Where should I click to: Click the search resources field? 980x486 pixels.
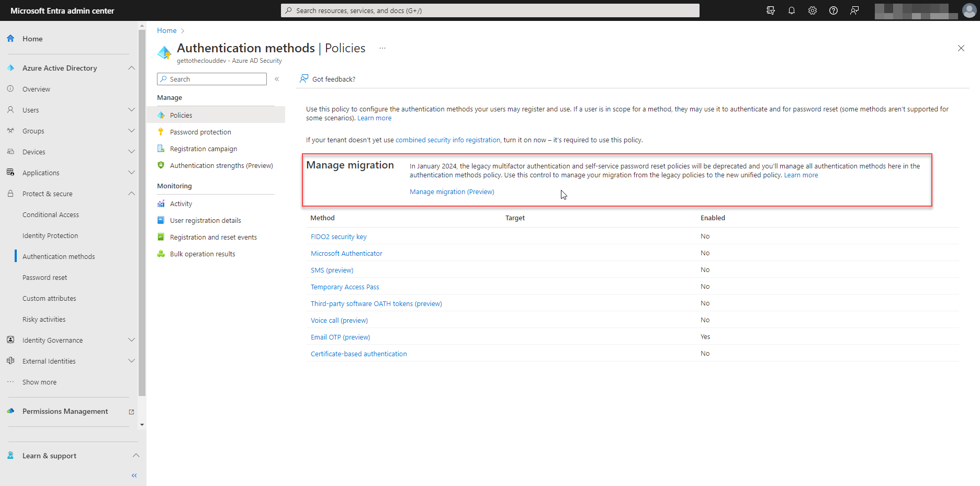489,10
